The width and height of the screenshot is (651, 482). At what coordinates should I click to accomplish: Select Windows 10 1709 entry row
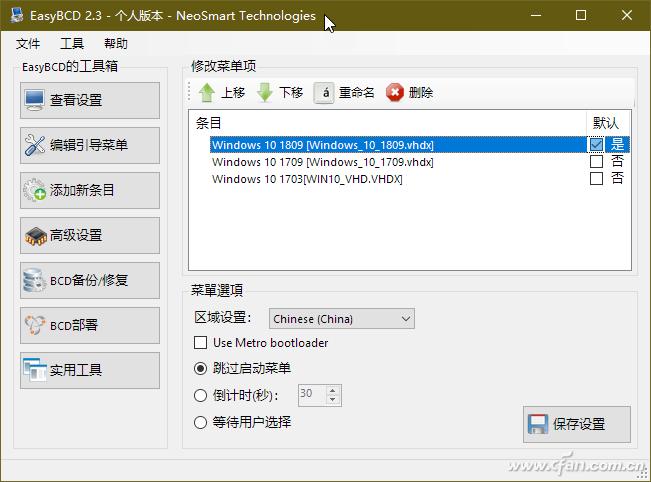point(419,161)
